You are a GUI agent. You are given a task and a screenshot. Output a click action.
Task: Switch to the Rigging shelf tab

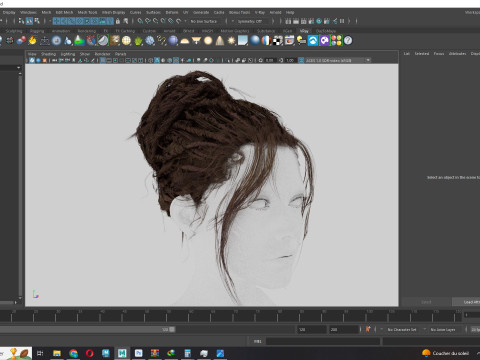pos(37,31)
